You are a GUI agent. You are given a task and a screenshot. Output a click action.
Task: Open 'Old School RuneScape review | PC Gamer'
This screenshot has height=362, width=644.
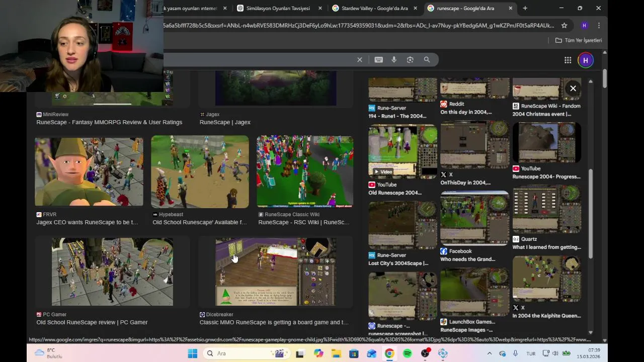click(92, 322)
